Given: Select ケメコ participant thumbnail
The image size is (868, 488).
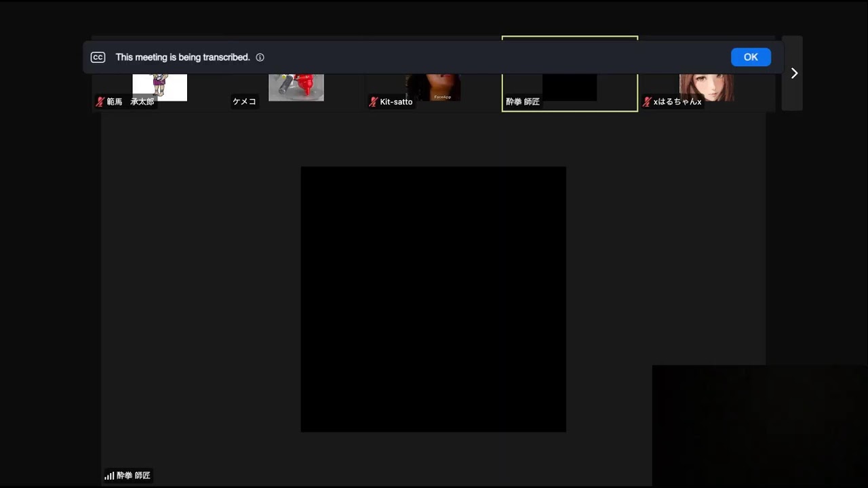Looking at the screenshot, I should pos(296,87).
